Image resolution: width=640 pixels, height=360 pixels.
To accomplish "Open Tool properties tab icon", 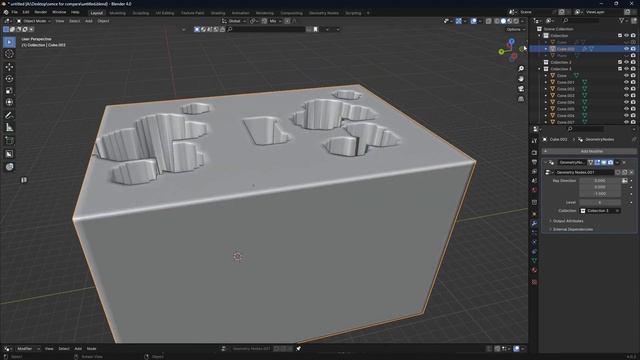I will coord(534,141).
